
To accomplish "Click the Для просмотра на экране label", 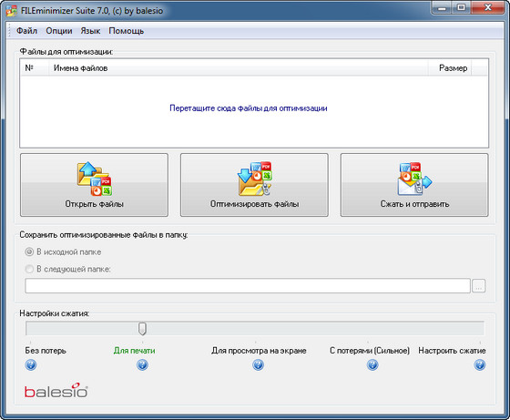I will click(259, 351).
